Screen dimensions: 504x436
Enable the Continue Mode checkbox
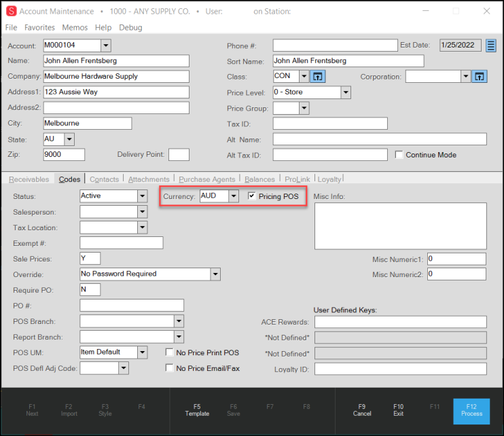[x=399, y=155]
